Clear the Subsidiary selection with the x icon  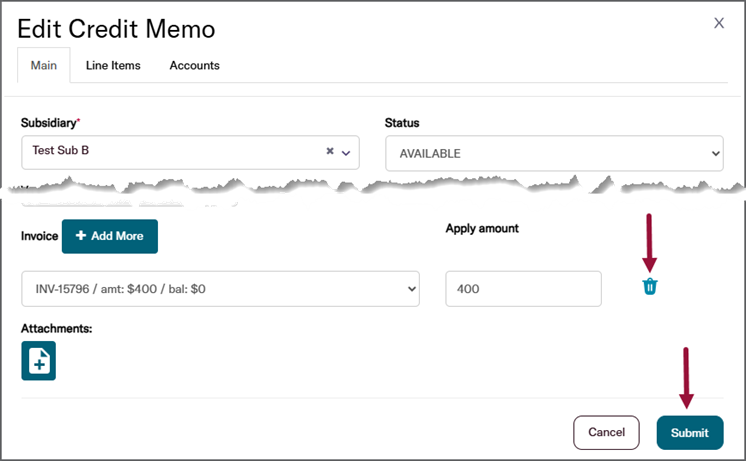pyautogui.click(x=330, y=152)
